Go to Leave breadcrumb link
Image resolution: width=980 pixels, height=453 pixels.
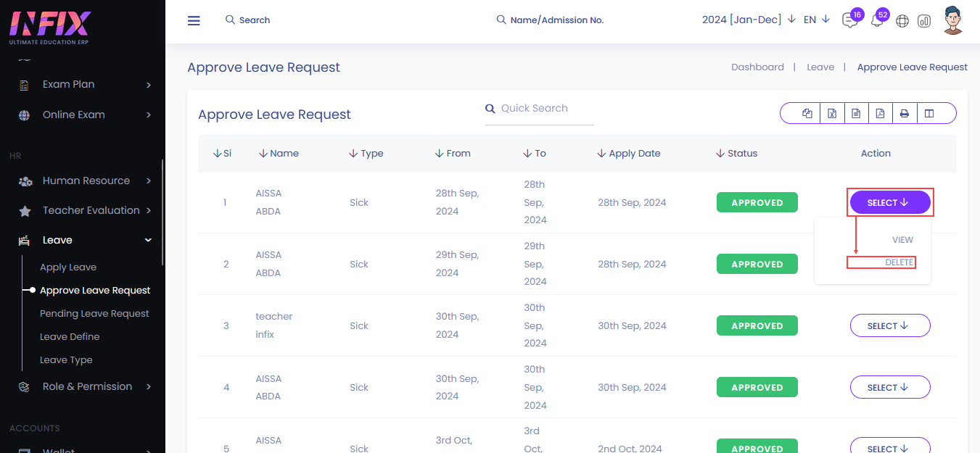[820, 67]
